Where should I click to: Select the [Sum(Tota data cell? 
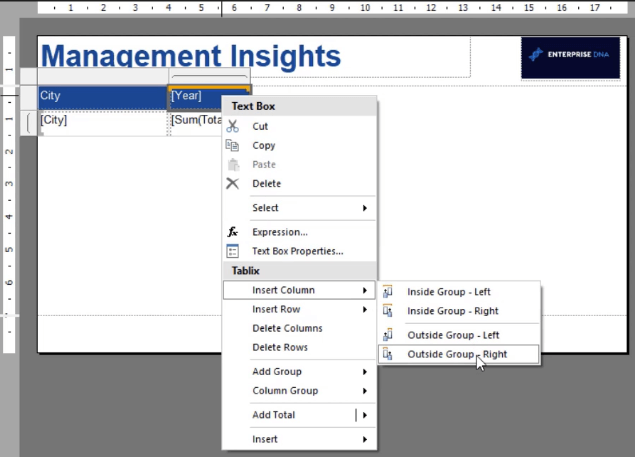click(196, 123)
